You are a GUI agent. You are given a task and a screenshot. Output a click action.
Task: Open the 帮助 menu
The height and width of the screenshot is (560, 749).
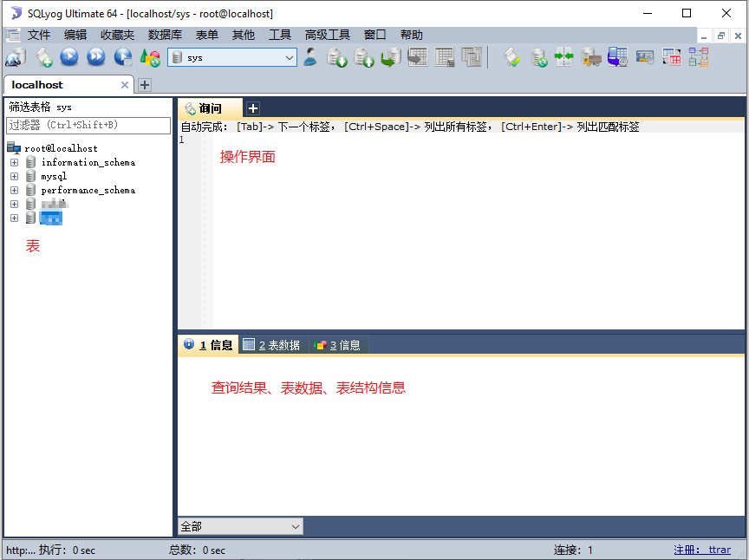click(412, 35)
